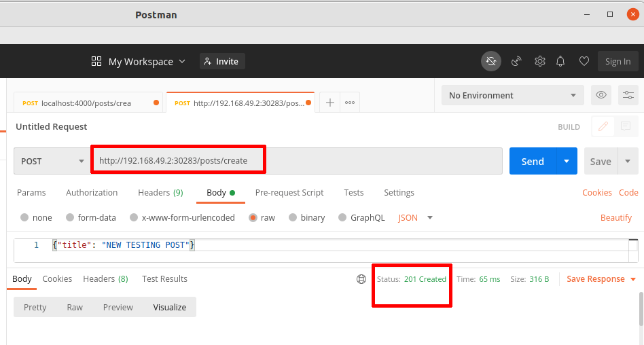Click the Beautify link
Viewport: 644px width, 345px height.
pos(615,218)
